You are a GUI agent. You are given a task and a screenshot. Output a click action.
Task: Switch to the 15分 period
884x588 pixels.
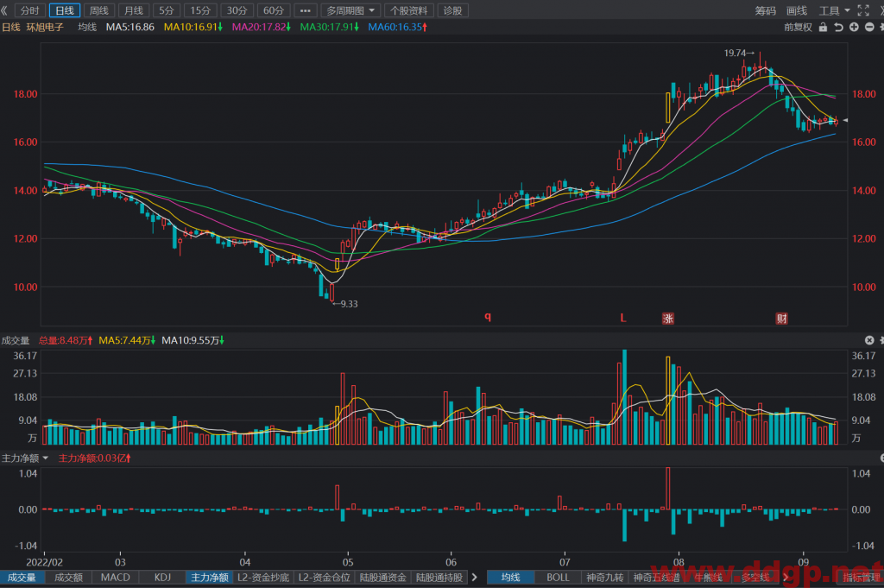200,10
